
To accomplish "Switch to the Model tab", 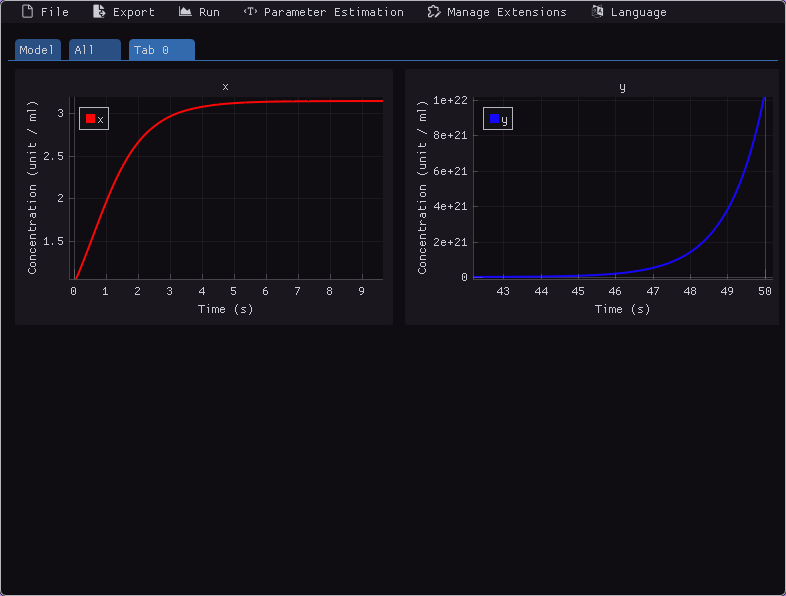I will [x=38, y=50].
